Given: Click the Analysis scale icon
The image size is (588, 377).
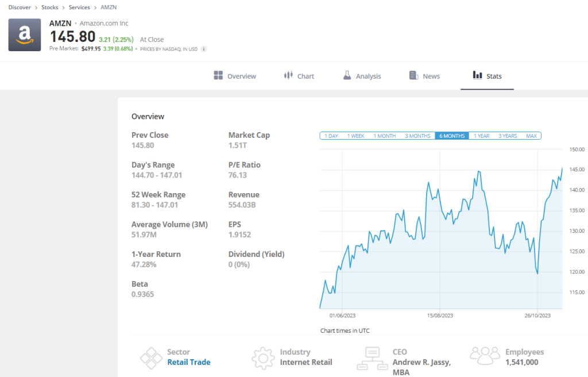Looking at the screenshot, I should point(347,75).
